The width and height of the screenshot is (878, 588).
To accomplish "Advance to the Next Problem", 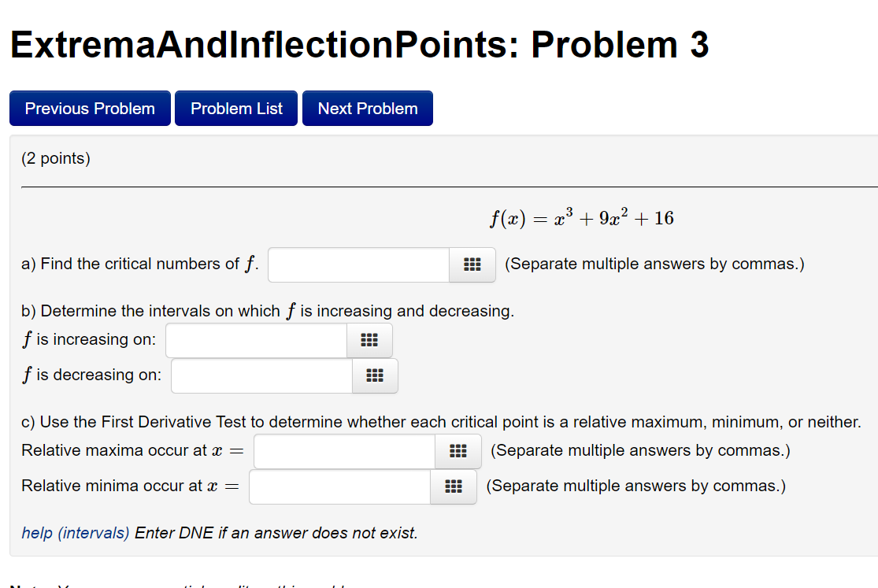I will tap(367, 108).
